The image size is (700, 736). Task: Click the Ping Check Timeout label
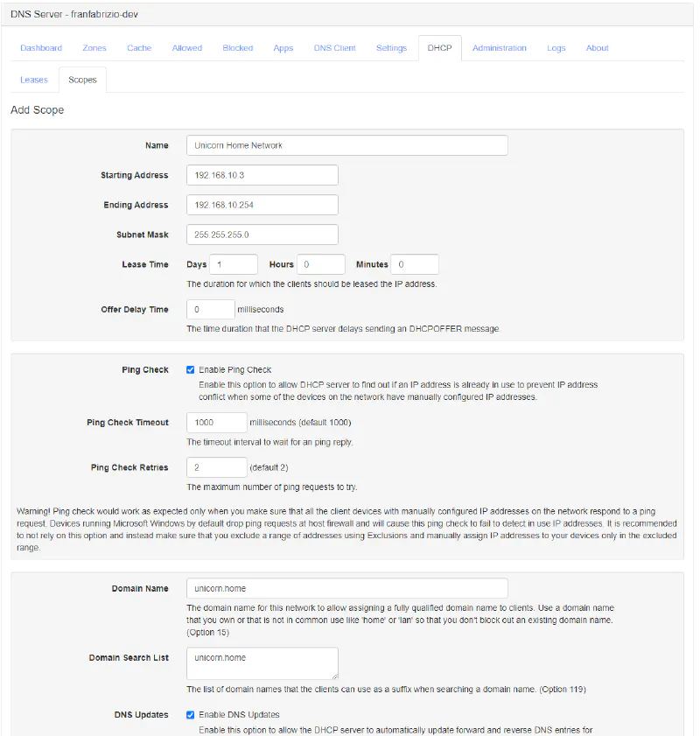(128, 423)
